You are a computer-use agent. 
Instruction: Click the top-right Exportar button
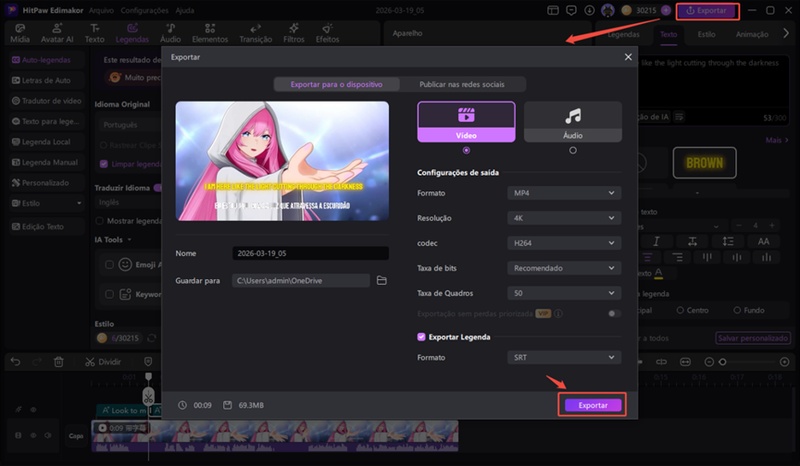click(707, 10)
